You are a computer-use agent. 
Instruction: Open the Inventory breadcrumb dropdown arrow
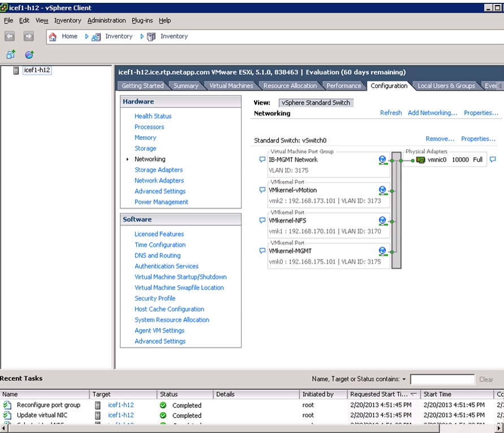tap(142, 37)
